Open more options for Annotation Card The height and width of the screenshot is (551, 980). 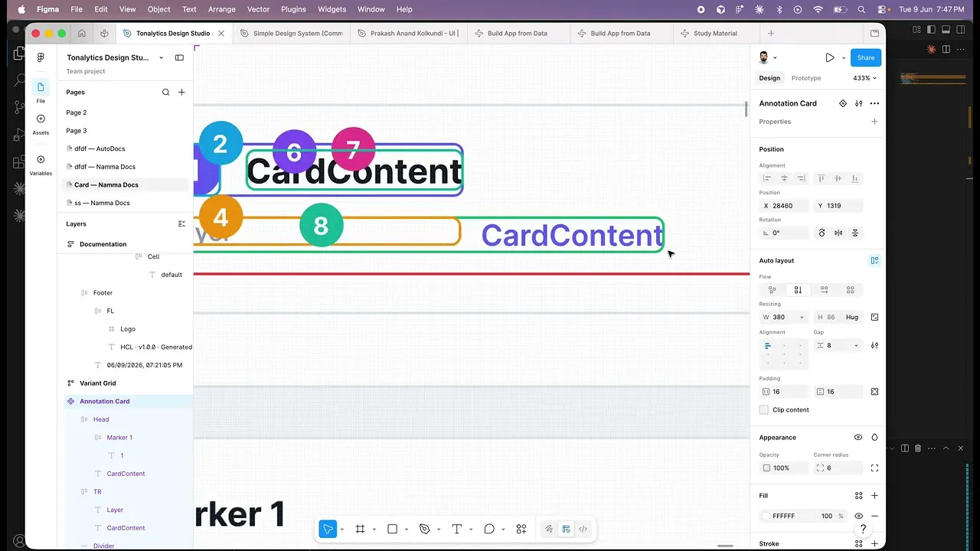coord(875,103)
